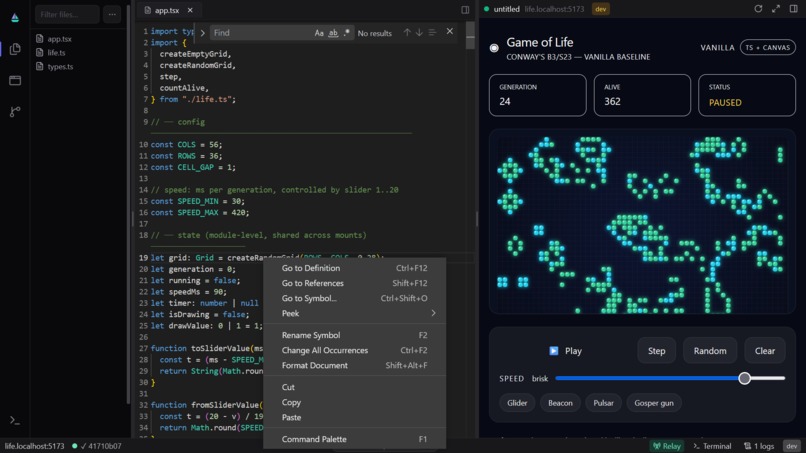806x453 pixels.
Task: Click the Step button
Action: tap(656, 351)
